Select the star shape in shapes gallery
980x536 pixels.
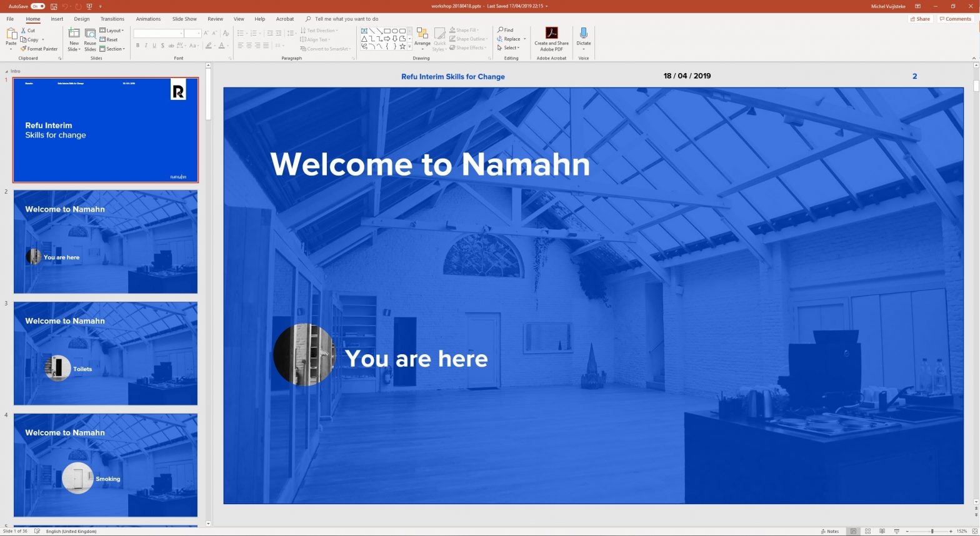[402, 46]
